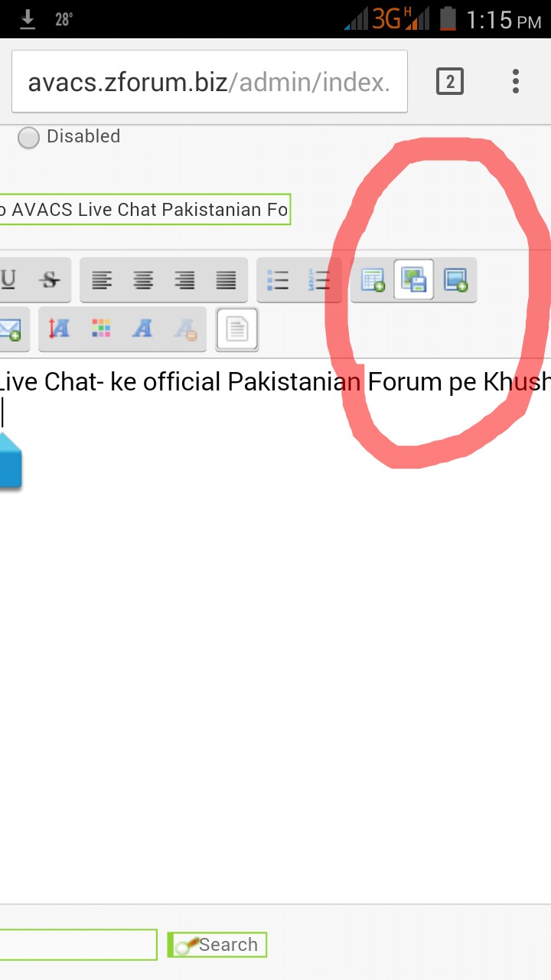Center align the text

coord(143,280)
